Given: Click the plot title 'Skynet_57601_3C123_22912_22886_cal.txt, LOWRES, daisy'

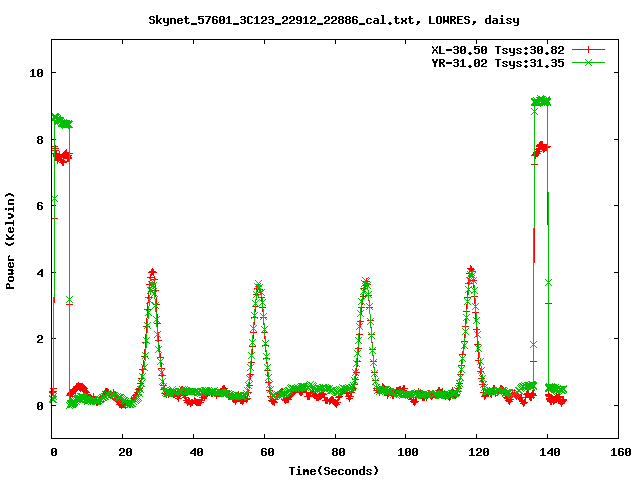Looking at the screenshot, I should point(334,20).
